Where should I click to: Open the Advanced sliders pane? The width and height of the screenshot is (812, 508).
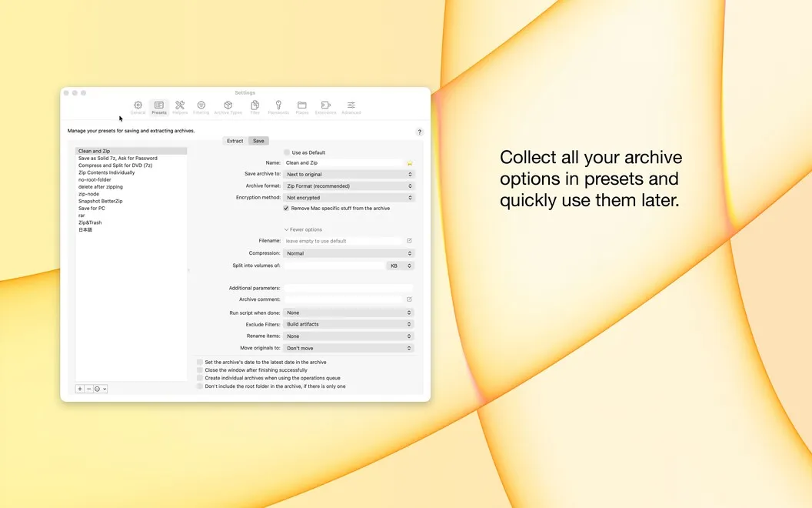(x=351, y=107)
